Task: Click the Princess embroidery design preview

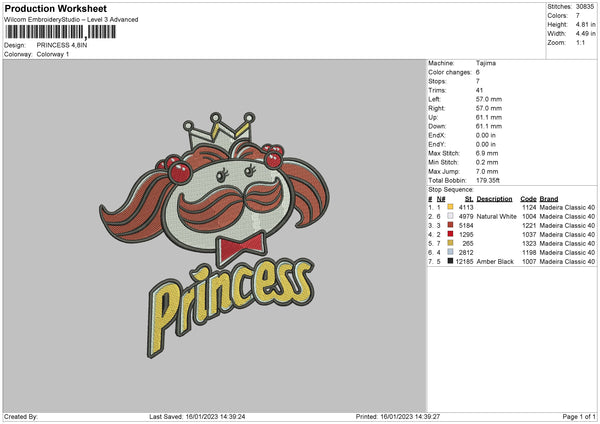Action: pyautogui.click(x=214, y=234)
